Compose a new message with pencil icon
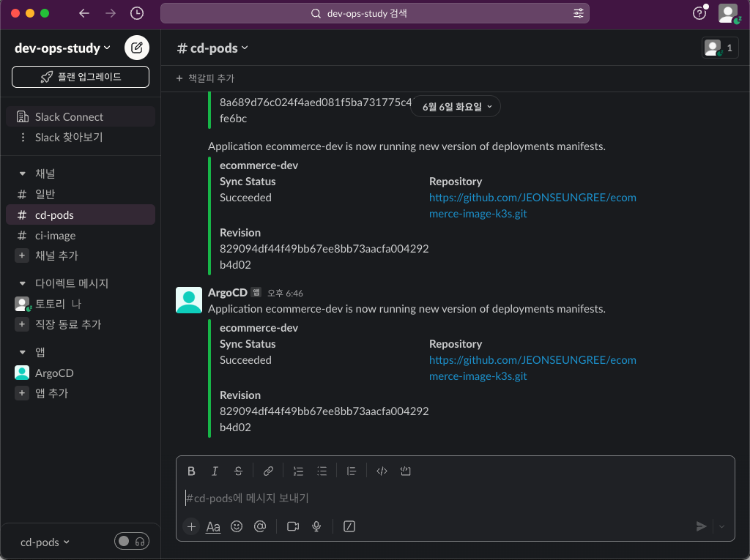 (x=137, y=48)
